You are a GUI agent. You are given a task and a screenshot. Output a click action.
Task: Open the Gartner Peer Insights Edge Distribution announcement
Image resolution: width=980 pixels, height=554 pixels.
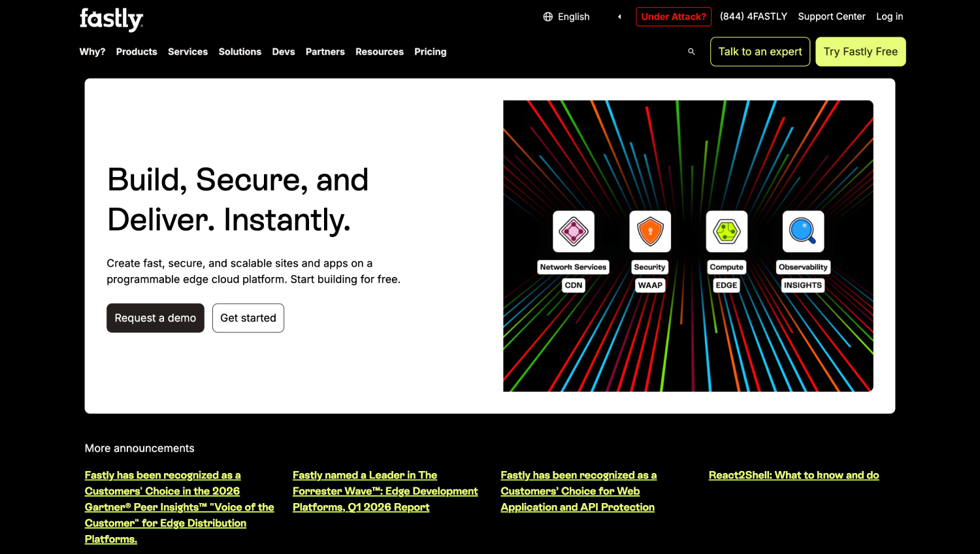(x=179, y=507)
